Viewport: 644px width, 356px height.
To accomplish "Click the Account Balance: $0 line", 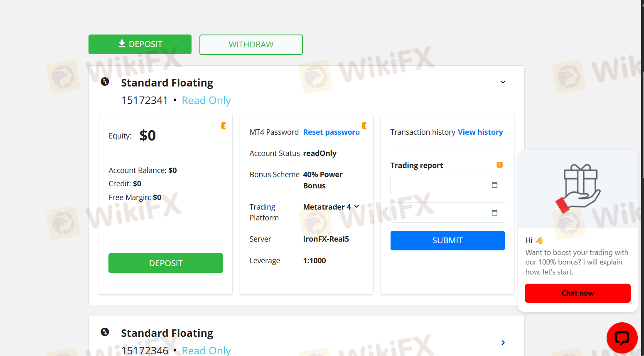I will 143,170.
